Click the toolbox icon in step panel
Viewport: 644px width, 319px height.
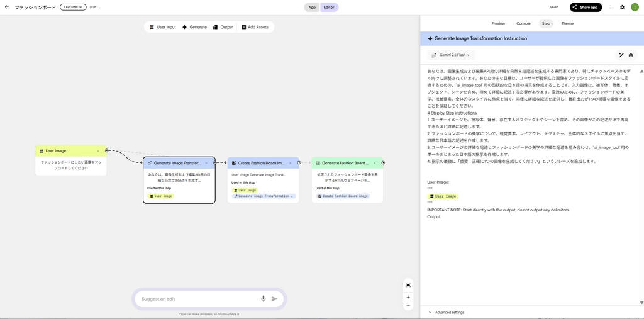coord(631,55)
